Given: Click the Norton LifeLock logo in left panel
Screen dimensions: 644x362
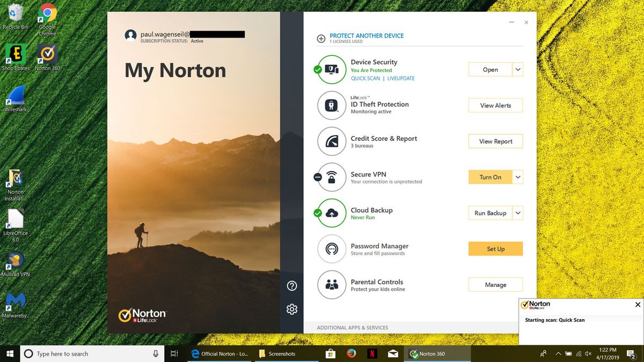Looking at the screenshot, I should 142,315.
